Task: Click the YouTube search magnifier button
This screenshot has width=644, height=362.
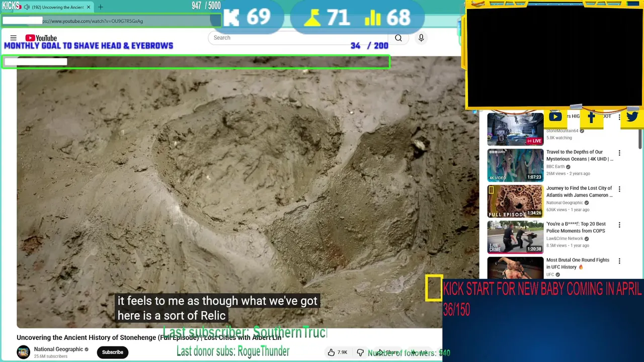Action: (x=398, y=38)
